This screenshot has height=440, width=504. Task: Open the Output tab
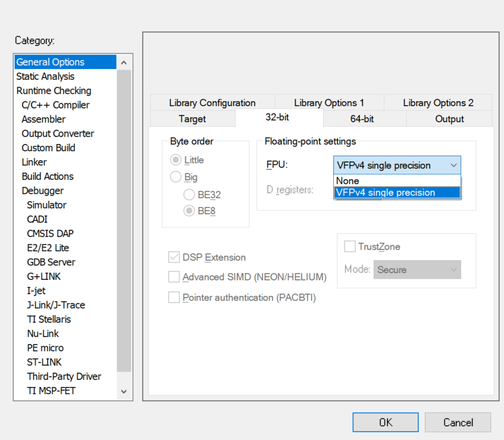(449, 118)
